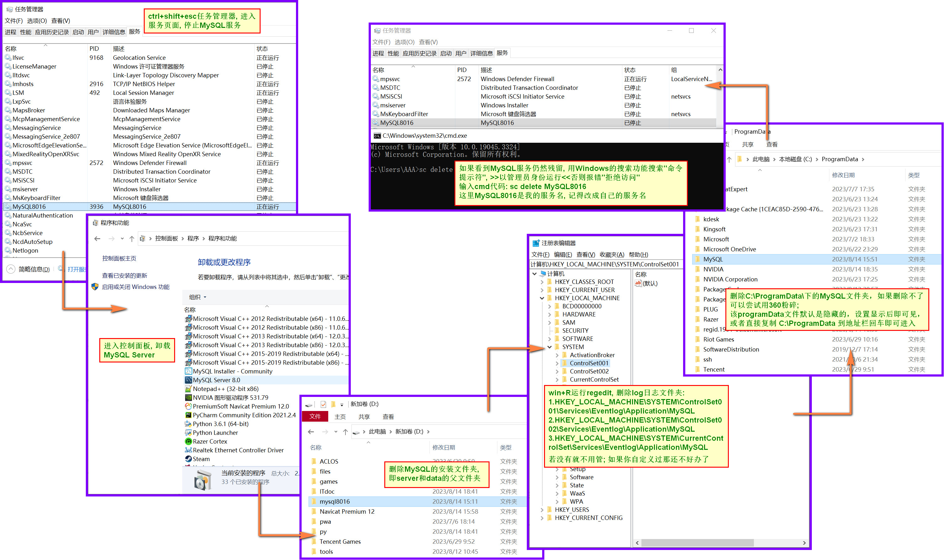Click the MySQL Server 8.0 program icon

pyautogui.click(x=188, y=380)
